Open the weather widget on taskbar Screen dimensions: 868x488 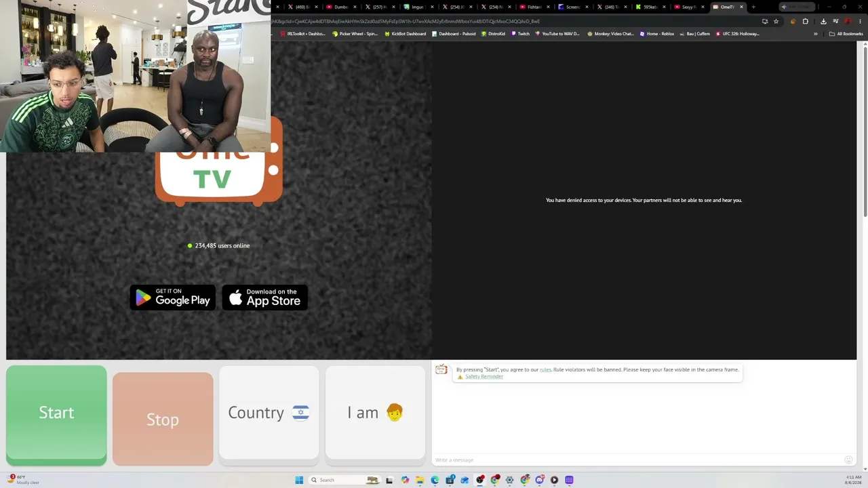(24, 480)
